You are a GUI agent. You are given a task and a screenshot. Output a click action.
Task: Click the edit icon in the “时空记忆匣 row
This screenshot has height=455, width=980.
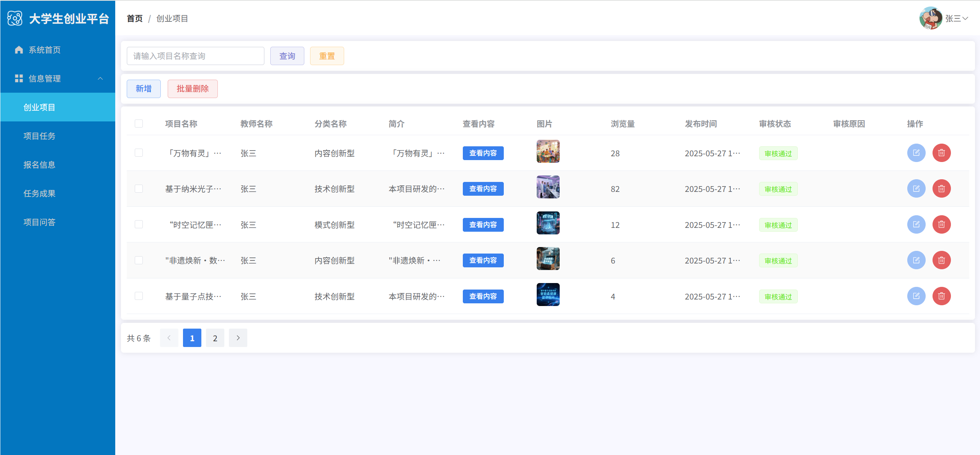(916, 224)
